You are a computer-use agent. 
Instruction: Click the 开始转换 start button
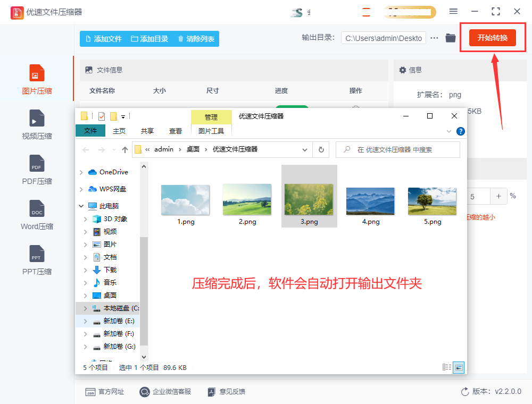492,38
